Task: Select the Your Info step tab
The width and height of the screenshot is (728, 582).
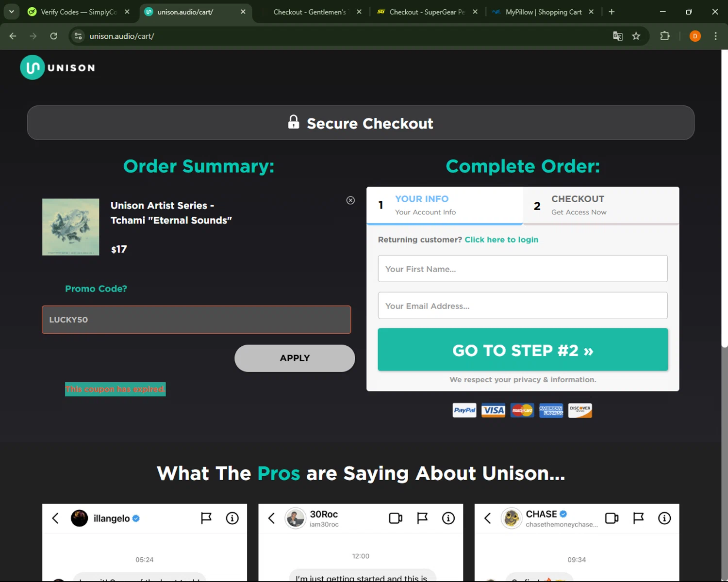Action: 445,205
